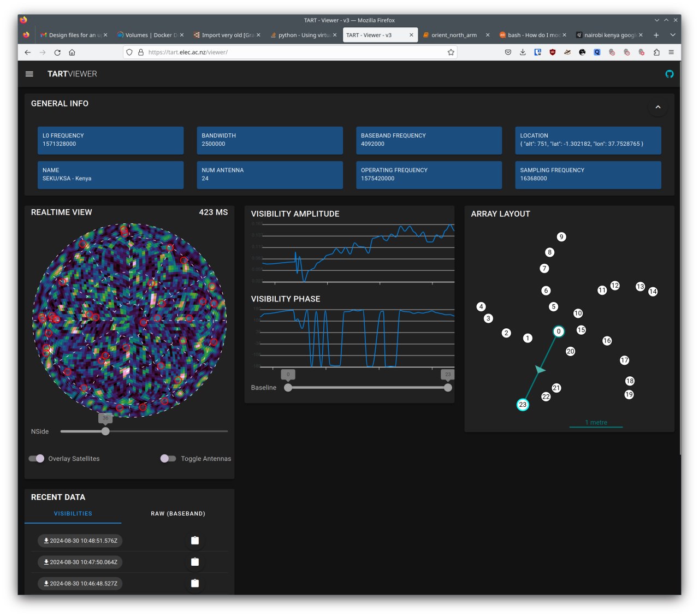This screenshot has height=616, width=699.
Task: Open the GitHub link icon
Action: [669, 74]
